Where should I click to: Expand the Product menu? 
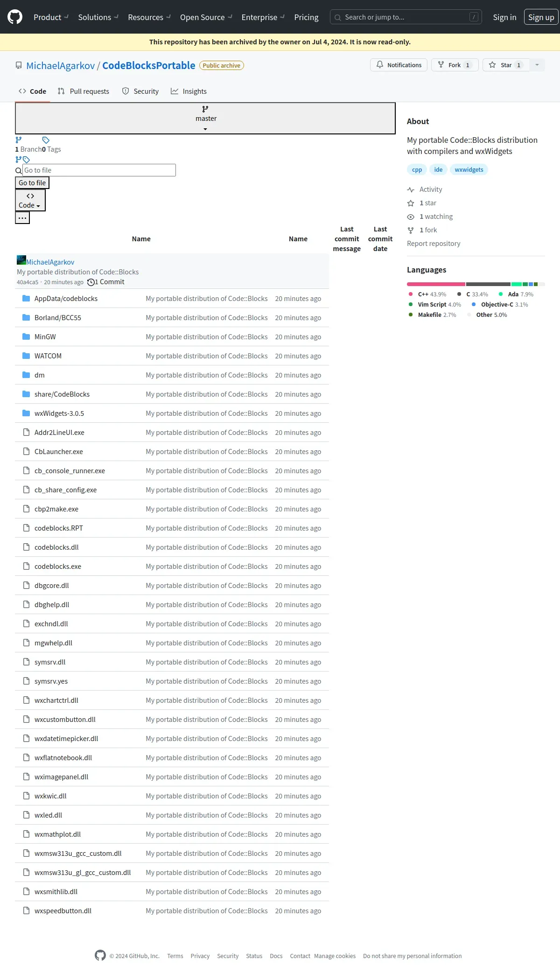(x=51, y=17)
